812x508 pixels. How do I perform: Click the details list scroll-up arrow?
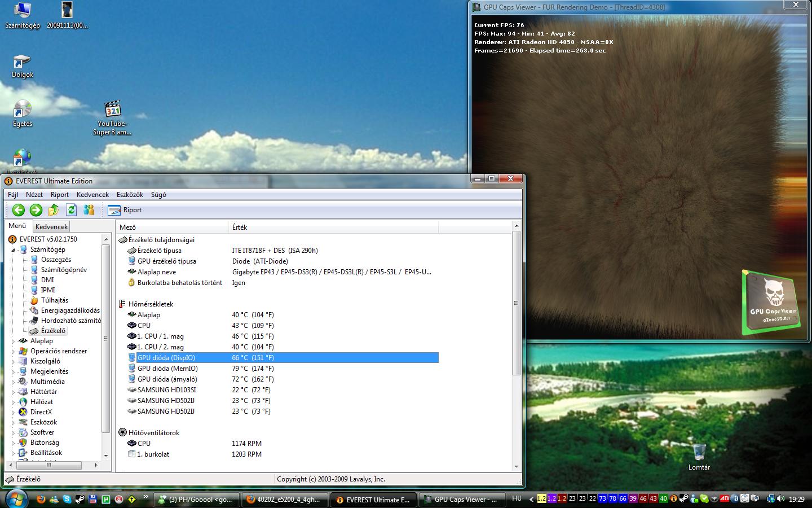point(516,226)
